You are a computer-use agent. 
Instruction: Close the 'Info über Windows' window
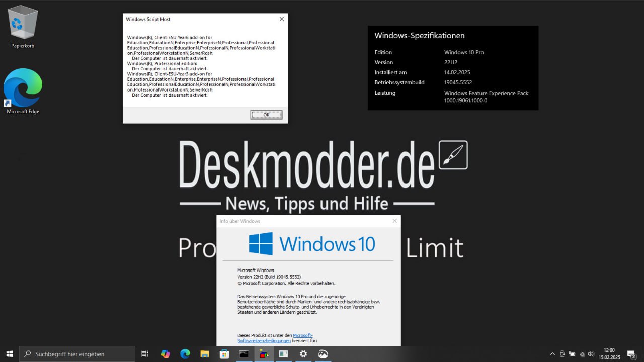tap(395, 221)
